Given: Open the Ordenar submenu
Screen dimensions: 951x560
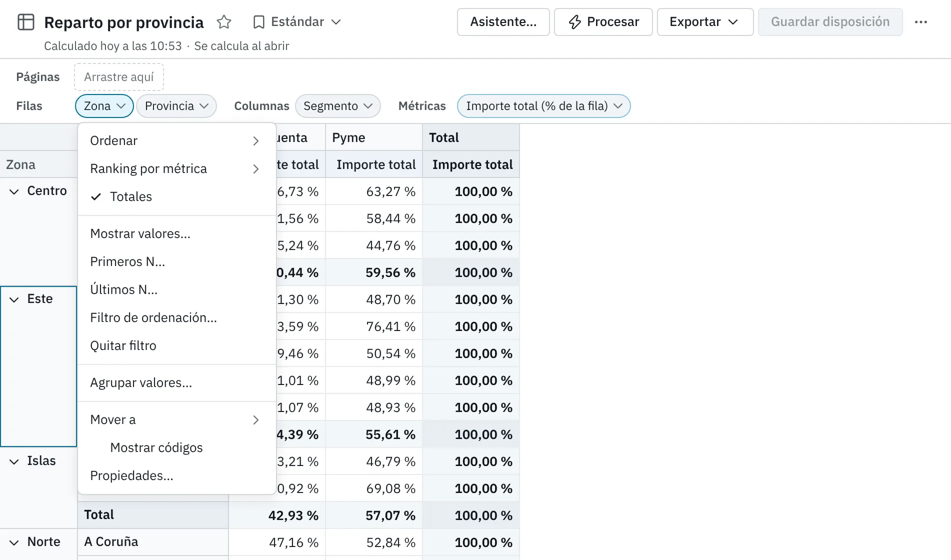Looking at the screenshot, I should (x=177, y=140).
